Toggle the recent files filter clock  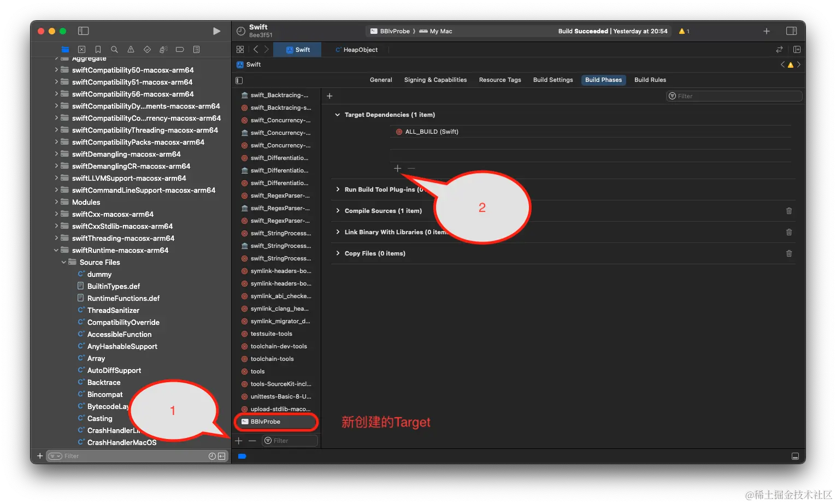(x=212, y=456)
